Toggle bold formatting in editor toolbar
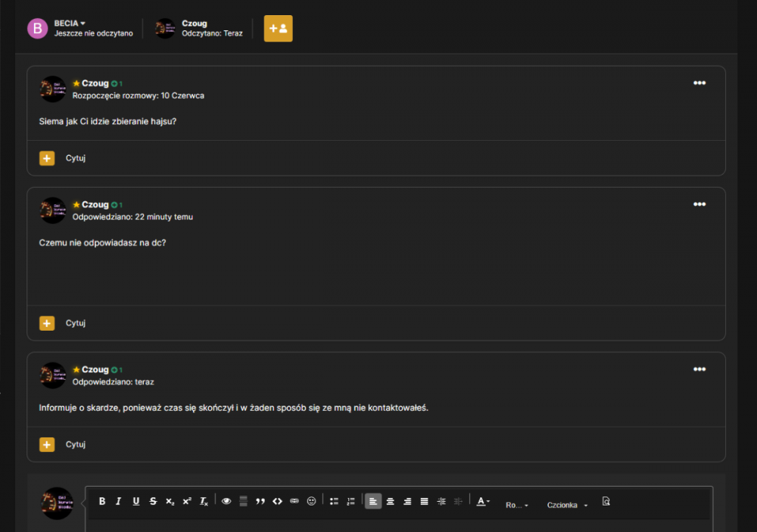Viewport: 757px width, 532px height. (102, 501)
